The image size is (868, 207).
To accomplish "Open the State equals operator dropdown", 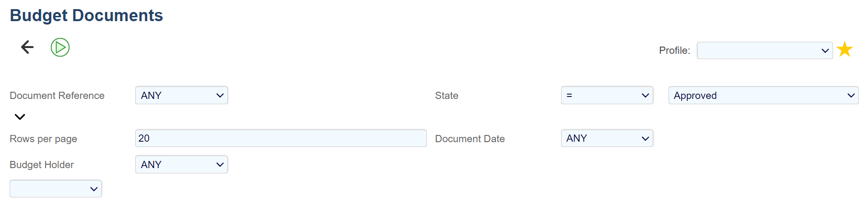I will click(607, 96).
